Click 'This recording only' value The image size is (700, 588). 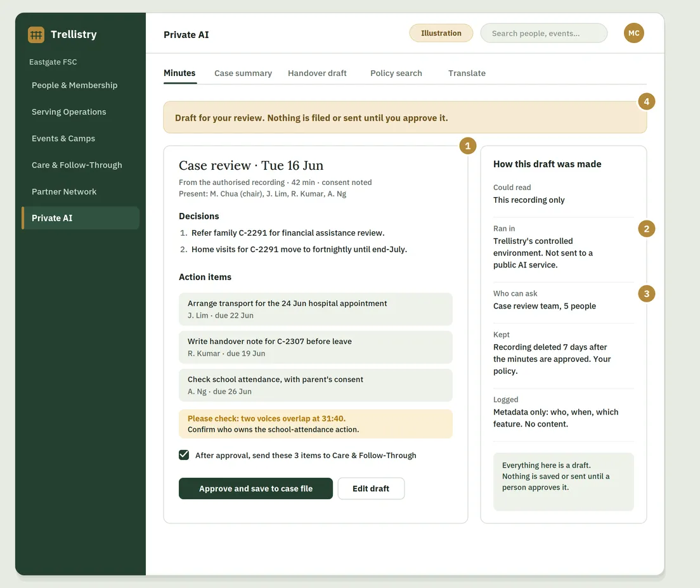pyautogui.click(x=529, y=200)
